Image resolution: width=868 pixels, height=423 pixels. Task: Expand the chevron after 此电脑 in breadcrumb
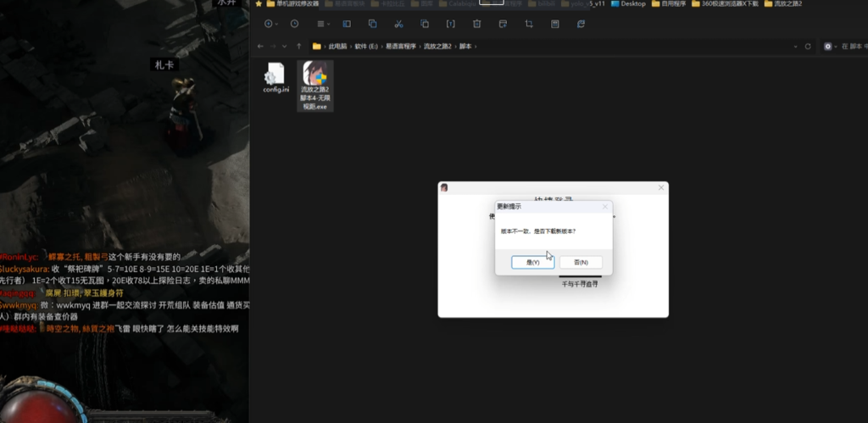[350, 47]
